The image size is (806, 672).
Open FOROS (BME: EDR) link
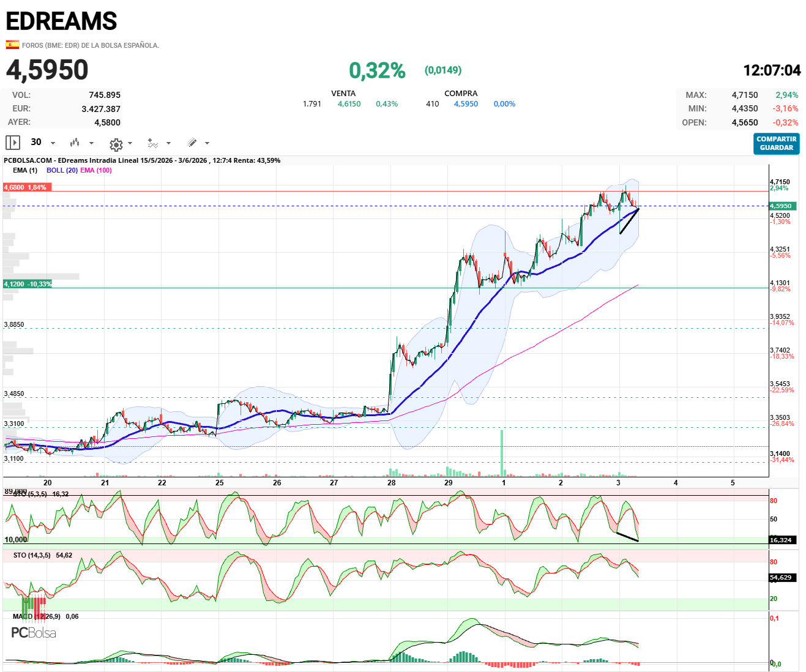click(x=91, y=45)
